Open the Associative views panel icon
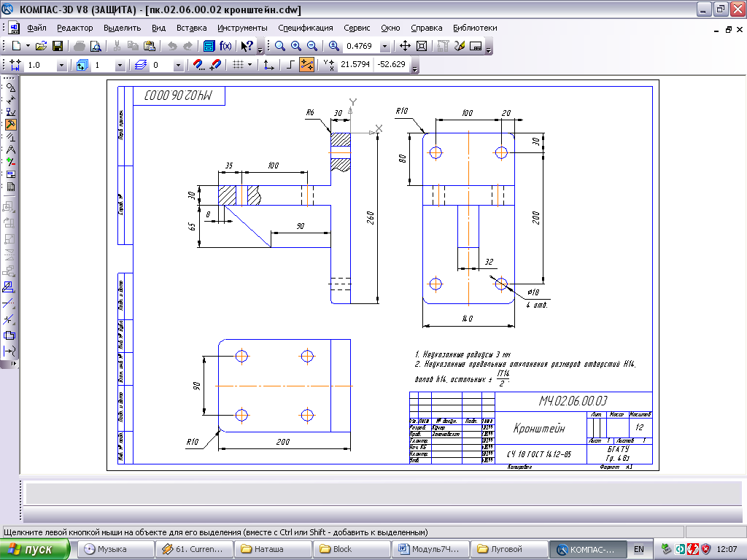The width and height of the screenshot is (747, 560). [x=10, y=174]
